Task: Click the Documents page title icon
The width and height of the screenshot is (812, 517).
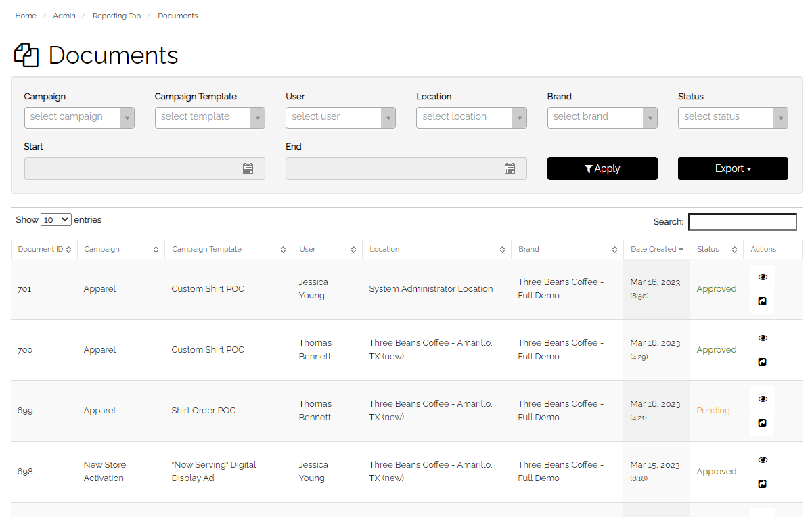Action: point(26,55)
